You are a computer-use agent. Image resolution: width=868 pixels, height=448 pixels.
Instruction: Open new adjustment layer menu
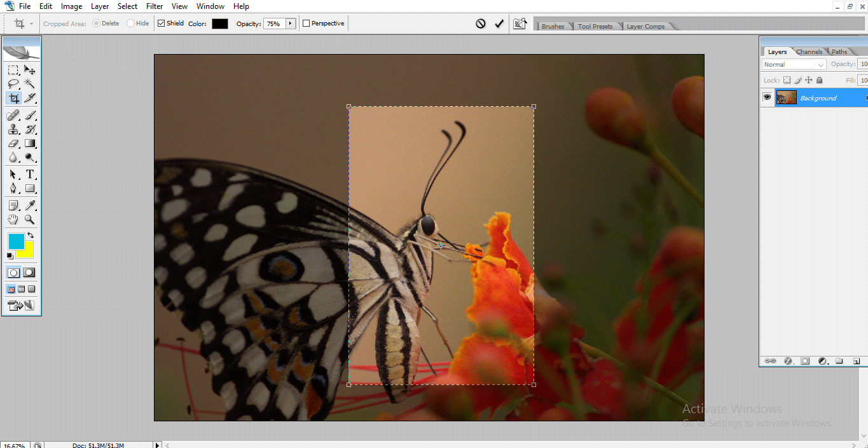point(822,361)
